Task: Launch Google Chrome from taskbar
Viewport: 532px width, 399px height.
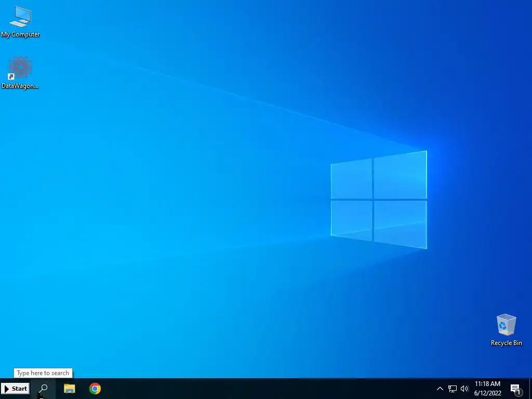Action: pos(95,389)
